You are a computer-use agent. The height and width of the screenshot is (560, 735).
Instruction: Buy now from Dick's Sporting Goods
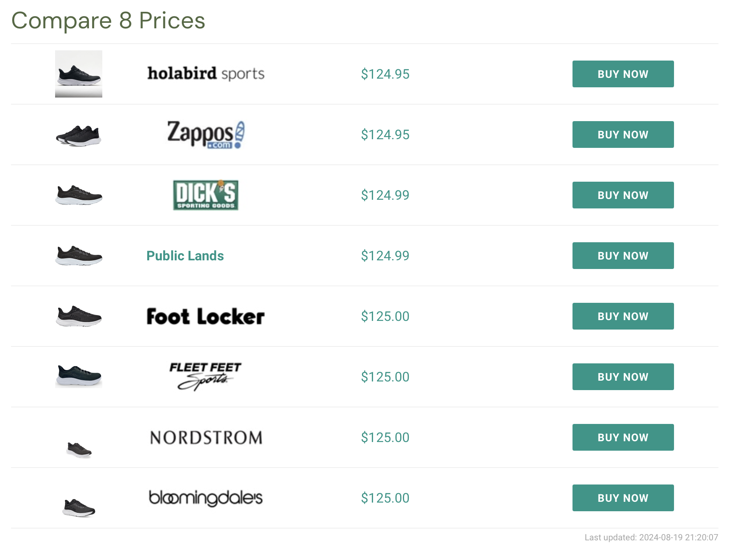click(623, 195)
